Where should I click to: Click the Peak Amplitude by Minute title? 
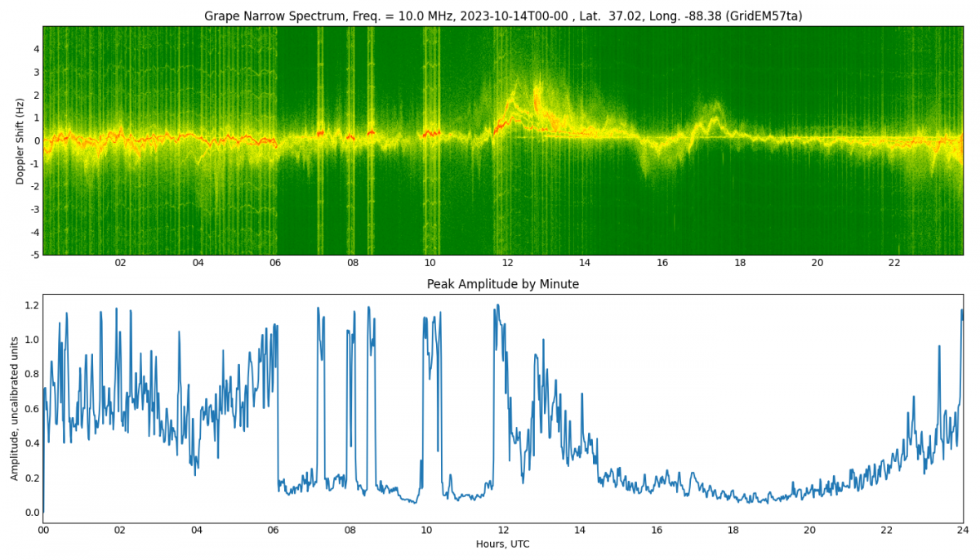point(502,284)
